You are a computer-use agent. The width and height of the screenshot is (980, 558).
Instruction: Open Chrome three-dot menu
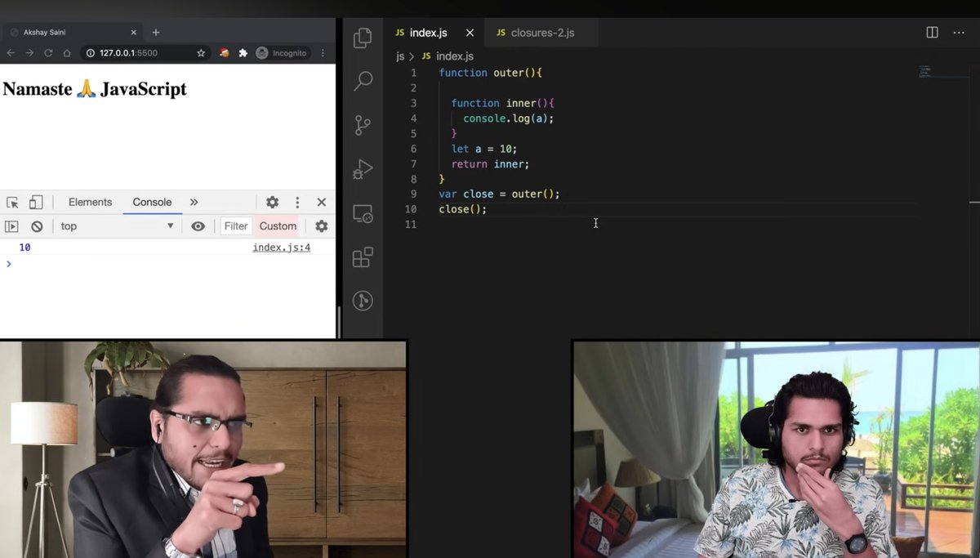click(x=323, y=53)
